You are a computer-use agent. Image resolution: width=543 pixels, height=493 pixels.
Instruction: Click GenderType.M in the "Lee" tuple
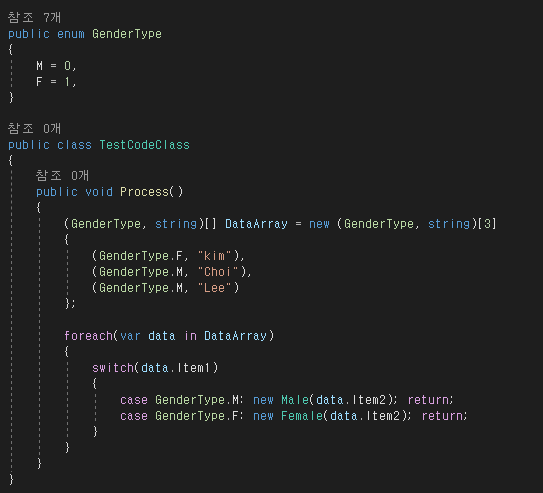pyautogui.click(x=141, y=288)
